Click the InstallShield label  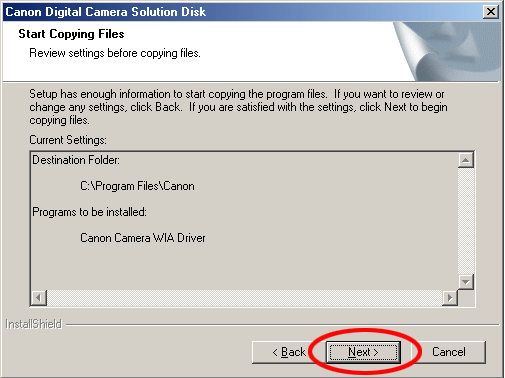[x=34, y=324]
